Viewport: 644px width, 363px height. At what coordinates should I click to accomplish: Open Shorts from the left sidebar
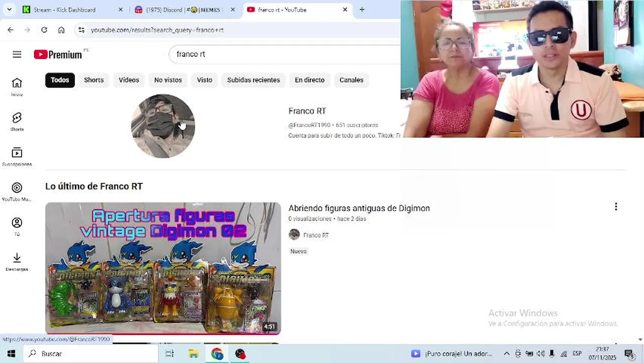click(17, 122)
